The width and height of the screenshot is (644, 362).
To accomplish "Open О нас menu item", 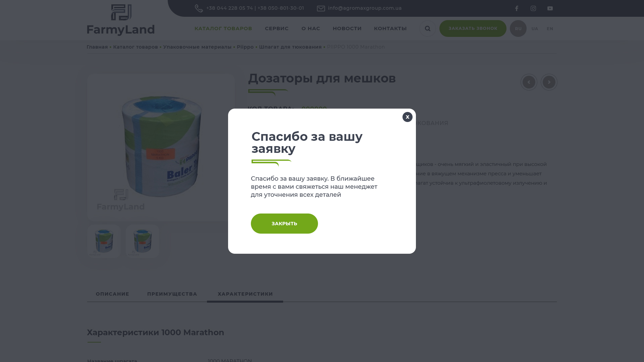I will [x=311, y=28].
